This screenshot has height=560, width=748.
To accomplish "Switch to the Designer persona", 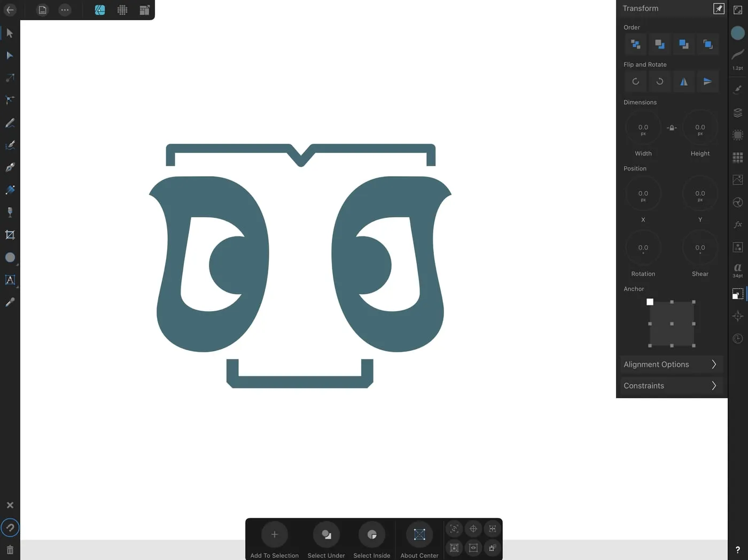I will pyautogui.click(x=100, y=10).
